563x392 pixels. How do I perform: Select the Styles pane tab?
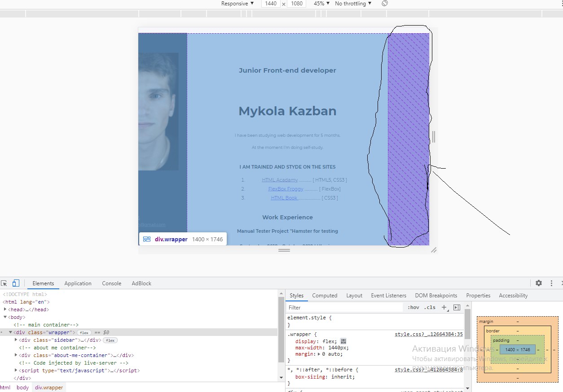click(296, 295)
